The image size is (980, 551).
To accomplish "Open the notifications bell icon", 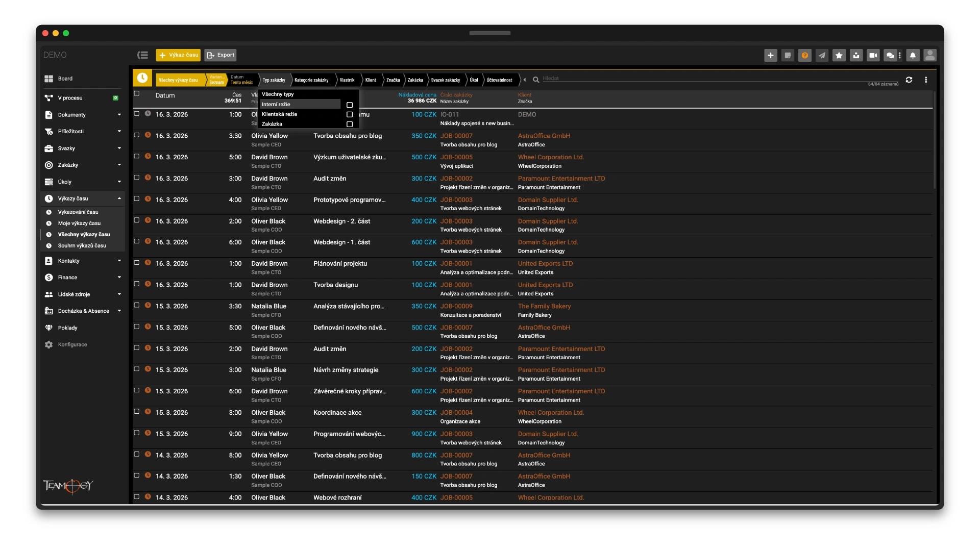I will pyautogui.click(x=912, y=55).
